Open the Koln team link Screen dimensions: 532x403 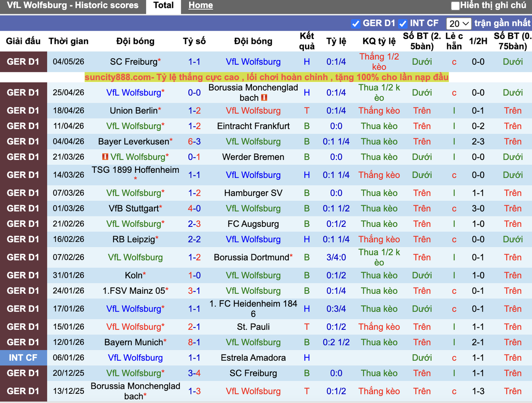133,275
